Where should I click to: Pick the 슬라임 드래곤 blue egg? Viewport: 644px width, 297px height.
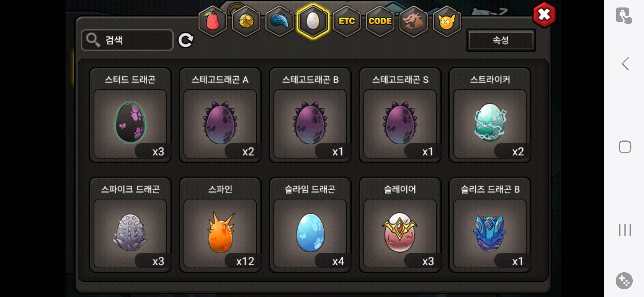(310, 225)
